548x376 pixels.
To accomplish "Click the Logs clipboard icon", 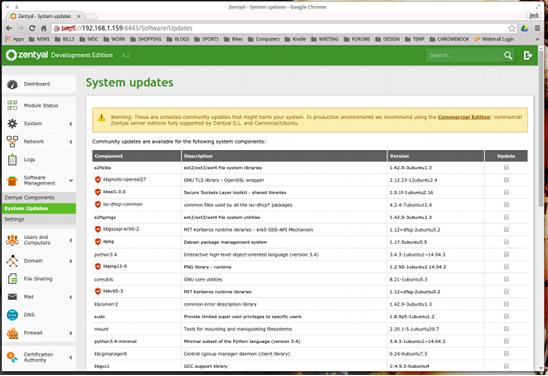I will (x=12, y=159).
